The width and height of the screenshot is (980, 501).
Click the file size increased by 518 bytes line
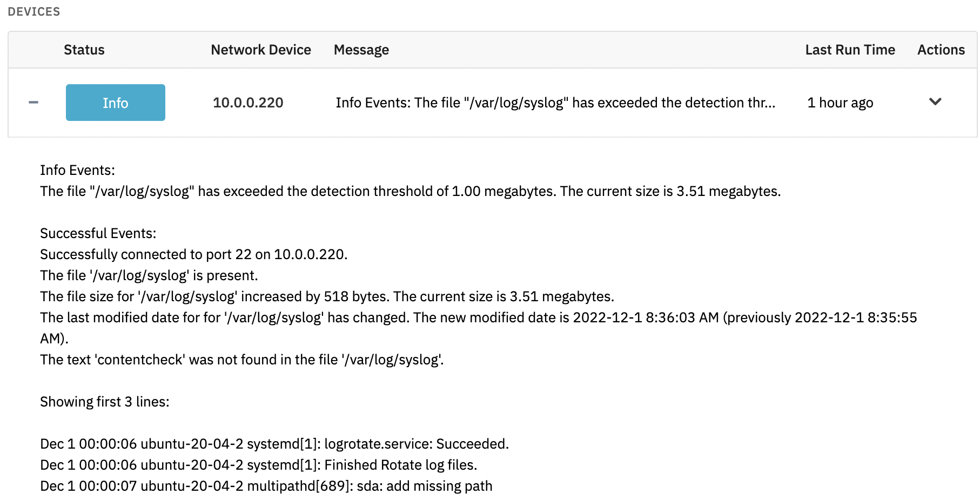coord(327,296)
